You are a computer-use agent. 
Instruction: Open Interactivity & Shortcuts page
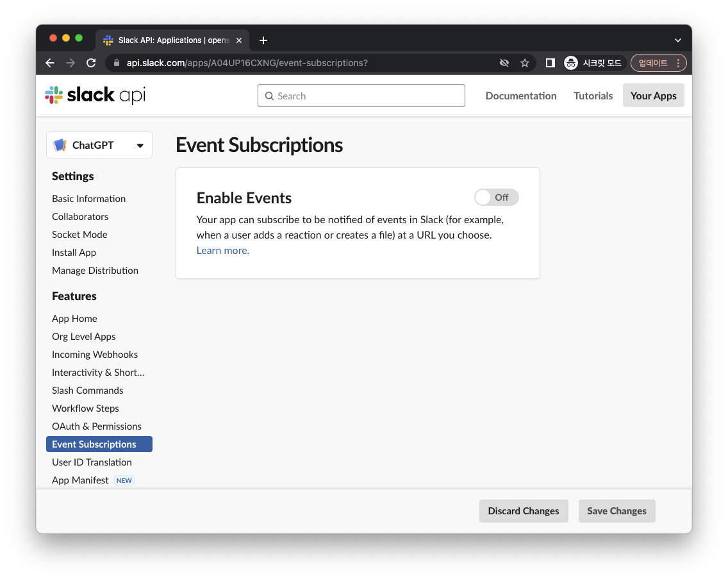coord(98,373)
